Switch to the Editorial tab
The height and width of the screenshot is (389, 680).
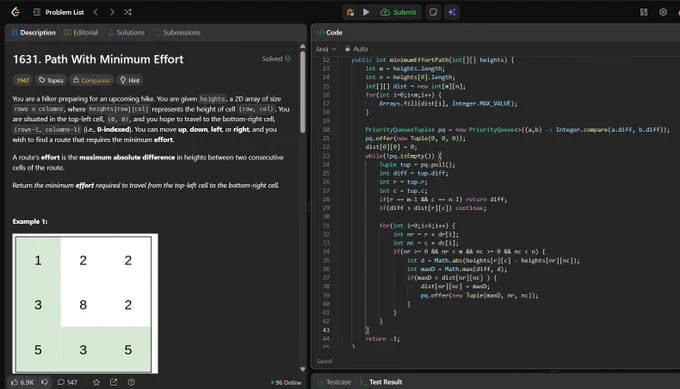pos(81,33)
